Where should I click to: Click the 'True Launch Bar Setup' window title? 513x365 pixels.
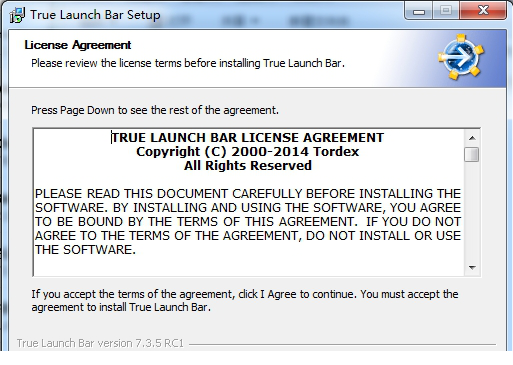[95, 15]
